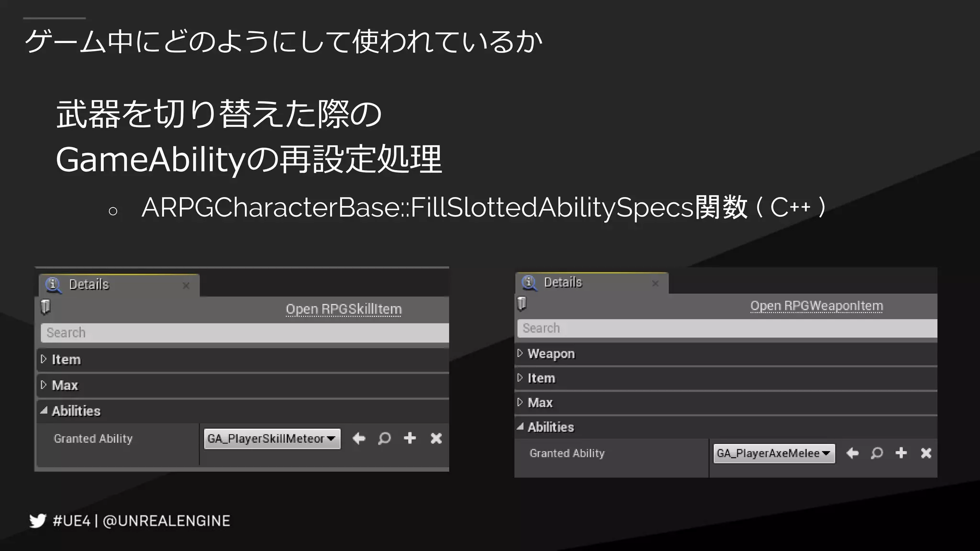The width and height of the screenshot is (980, 551).
Task: Open GA_PlayerAxeMelee class dropdown
Action: (774, 453)
